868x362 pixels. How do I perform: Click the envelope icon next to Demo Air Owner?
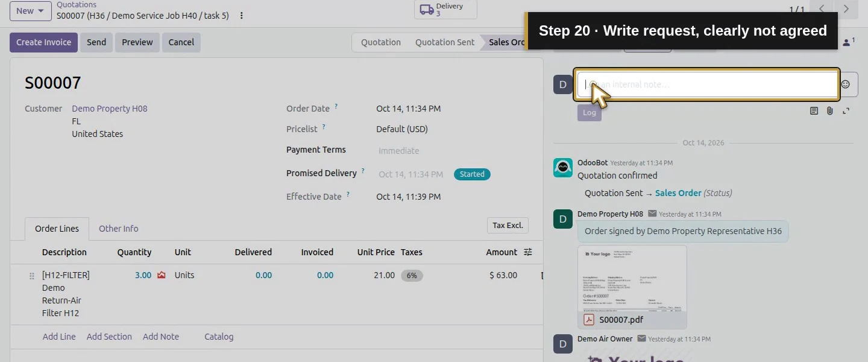[641, 338]
